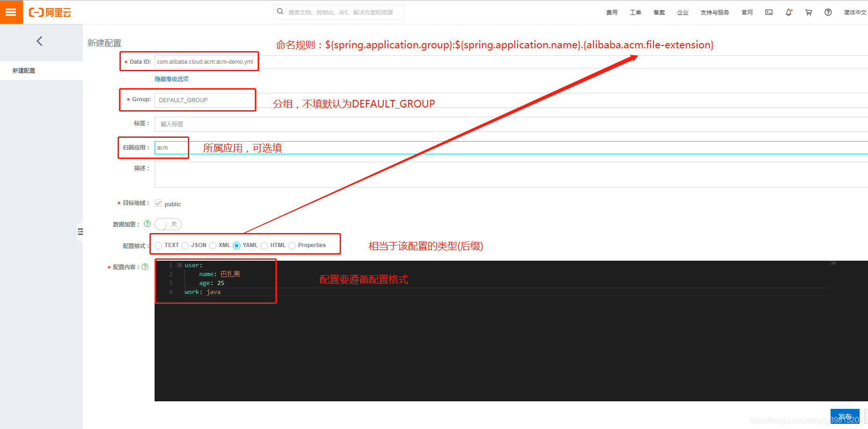This screenshot has width=868, height=429.
Task: Click the 归属应用 input containing acm
Action: click(511, 148)
